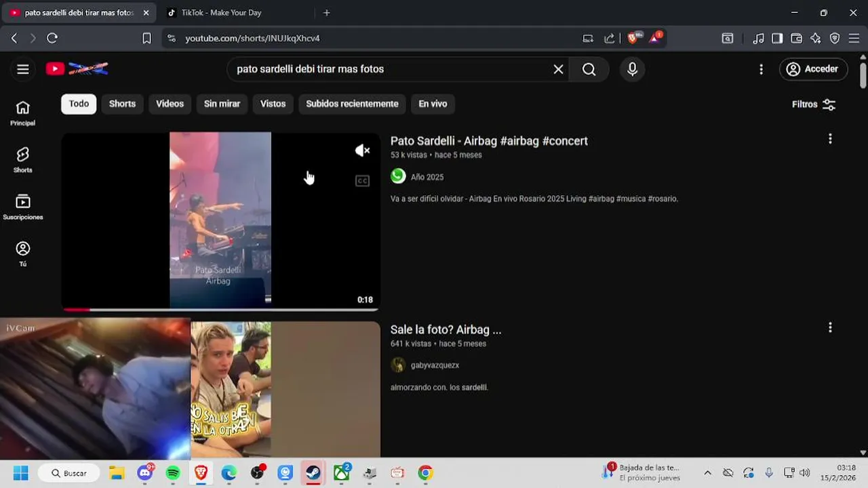Image resolution: width=868 pixels, height=488 pixels.
Task: Open Leo AI sparkle icon
Action: tap(816, 39)
